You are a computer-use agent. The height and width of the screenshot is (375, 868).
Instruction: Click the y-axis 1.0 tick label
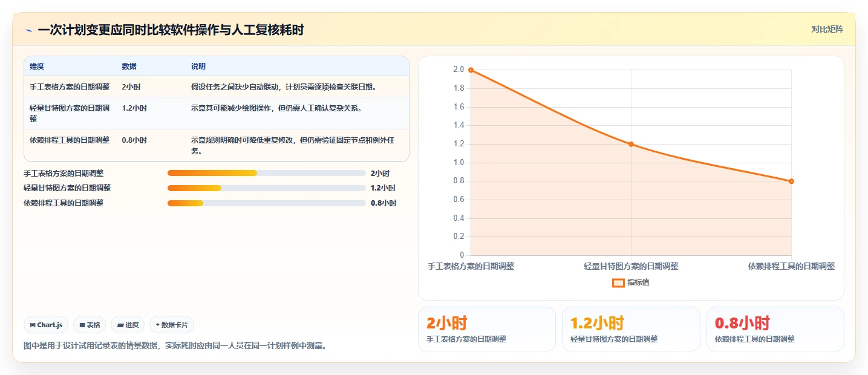[458, 162]
